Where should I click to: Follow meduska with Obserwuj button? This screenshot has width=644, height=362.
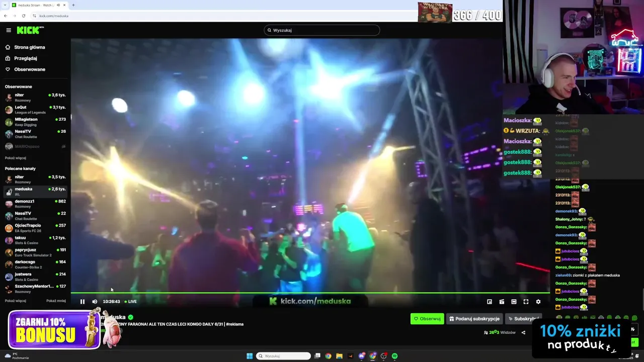click(x=427, y=319)
